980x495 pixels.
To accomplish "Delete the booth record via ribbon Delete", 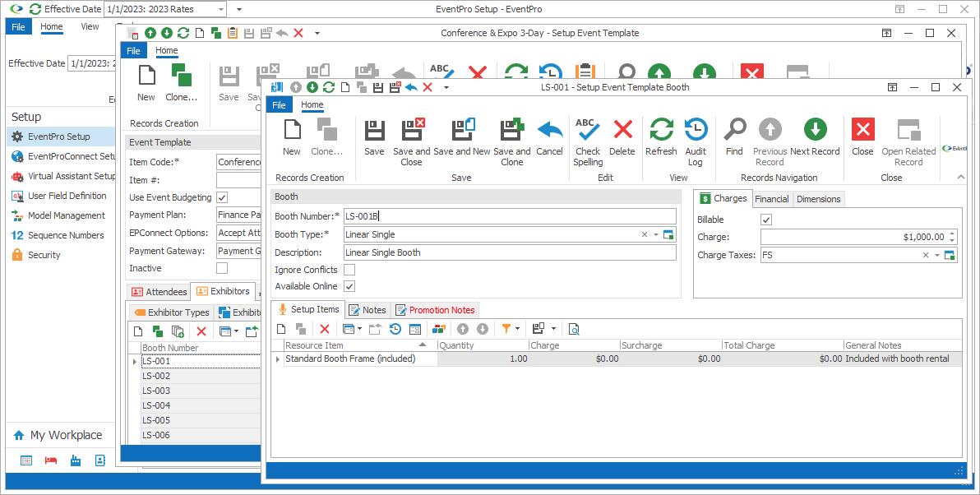I will click(622, 136).
